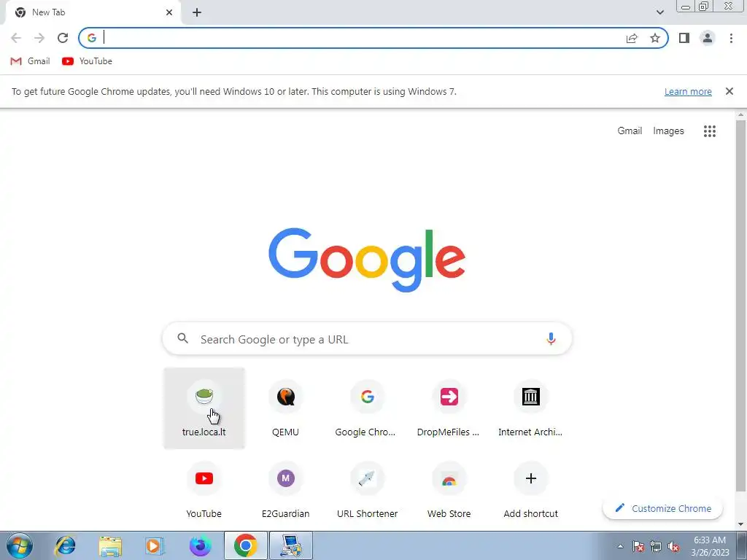Close the New Tab tab
747x560 pixels.
click(x=169, y=12)
